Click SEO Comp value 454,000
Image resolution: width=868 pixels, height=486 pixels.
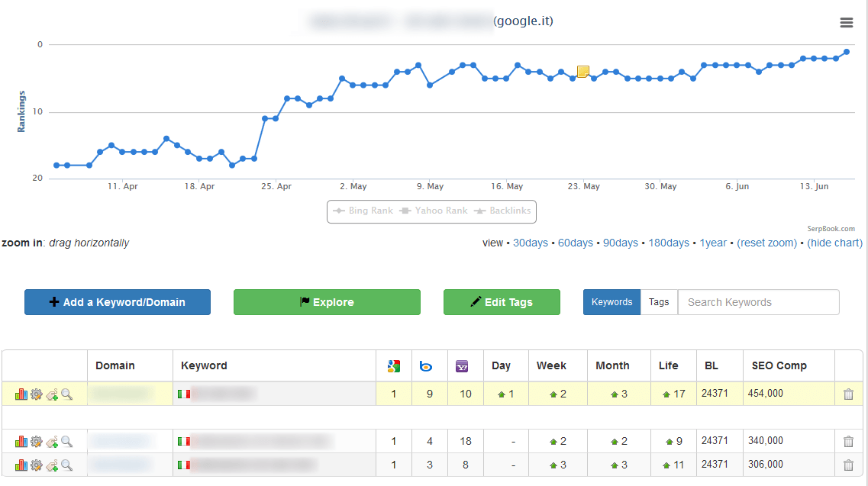[x=765, y=394]
